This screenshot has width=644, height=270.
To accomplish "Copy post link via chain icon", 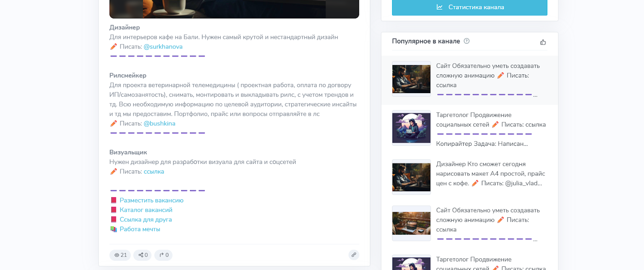I will point(354,255).
